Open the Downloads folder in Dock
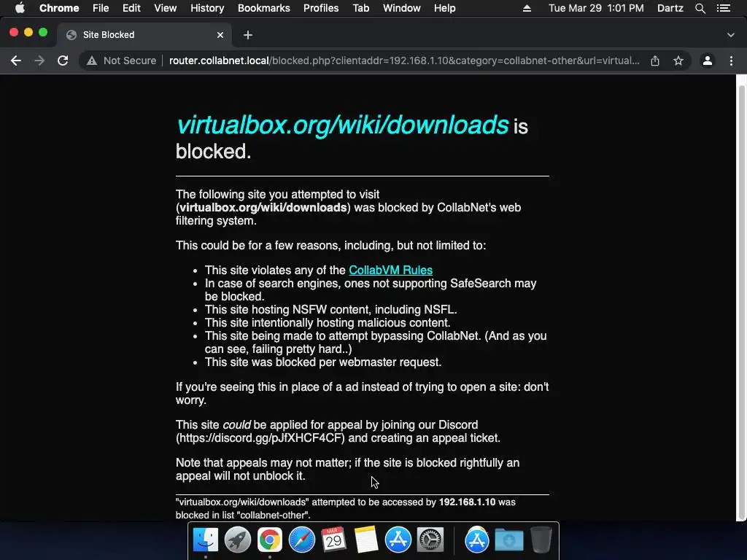The image size is (747, 560). [508, 540]
